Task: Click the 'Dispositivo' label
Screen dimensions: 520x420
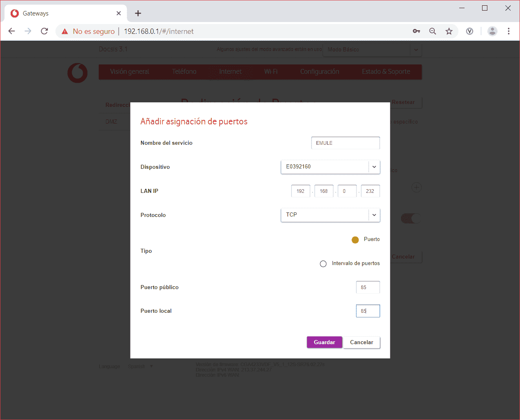Action: tap(155, 167)
